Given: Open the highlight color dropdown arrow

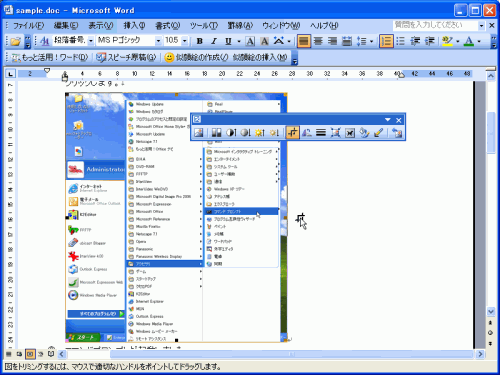Looking at the screenshot, I should 457,41.
